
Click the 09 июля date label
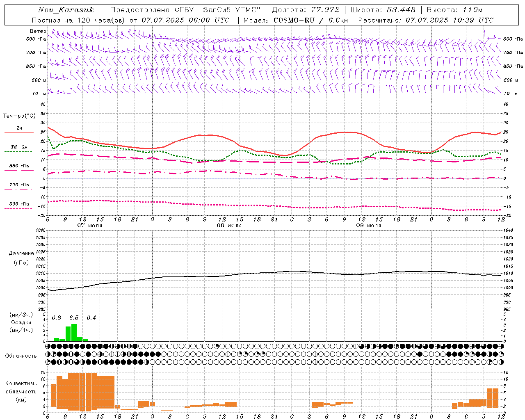pyautogui.click(x=369, y=226)
